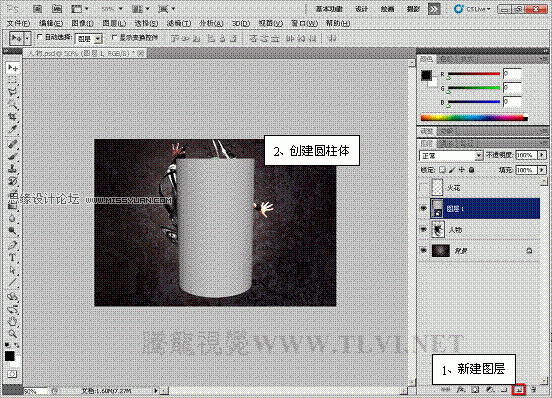The width and height of the screenshot is (552, 398).
Task: Select the Magic Wand tool
Action: pyautogui.click(x=13, y=105)
